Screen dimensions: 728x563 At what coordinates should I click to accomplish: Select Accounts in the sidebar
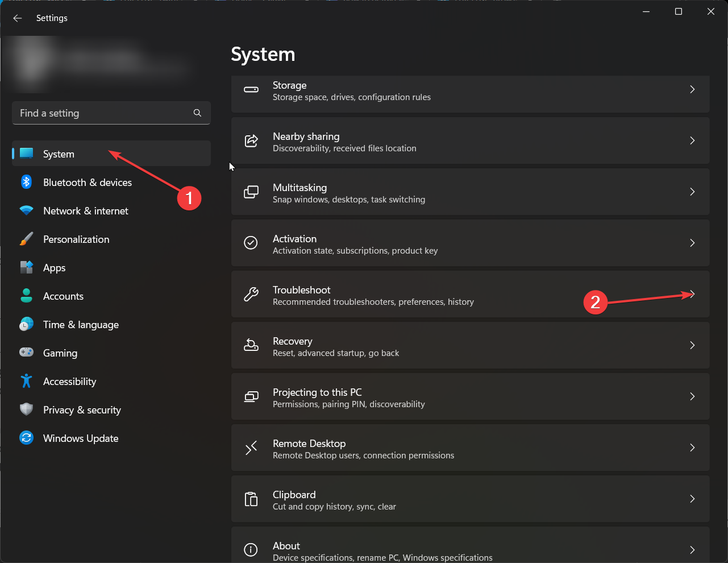[63, 296]
